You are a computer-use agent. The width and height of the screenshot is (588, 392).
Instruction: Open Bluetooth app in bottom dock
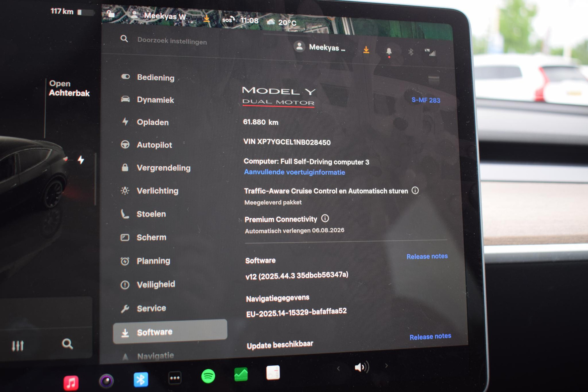click(141, 379)
